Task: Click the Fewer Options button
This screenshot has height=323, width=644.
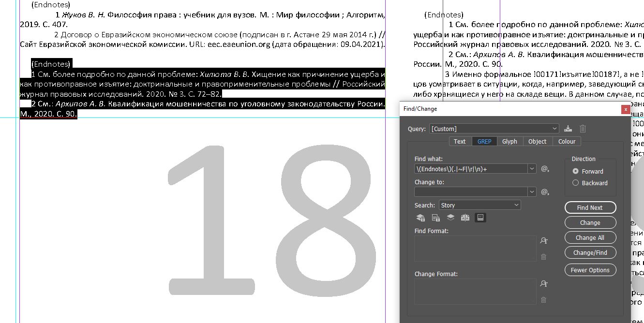Action: (x=590, y=270)
